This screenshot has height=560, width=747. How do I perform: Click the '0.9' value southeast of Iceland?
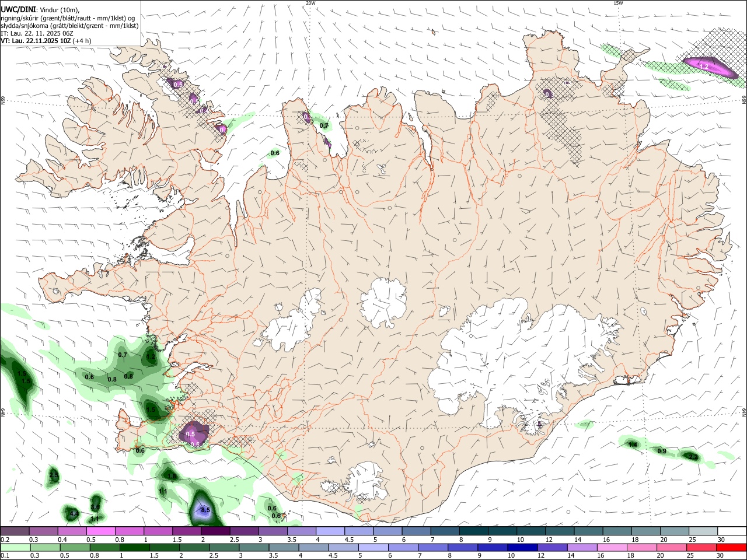(x=662, y=451)
